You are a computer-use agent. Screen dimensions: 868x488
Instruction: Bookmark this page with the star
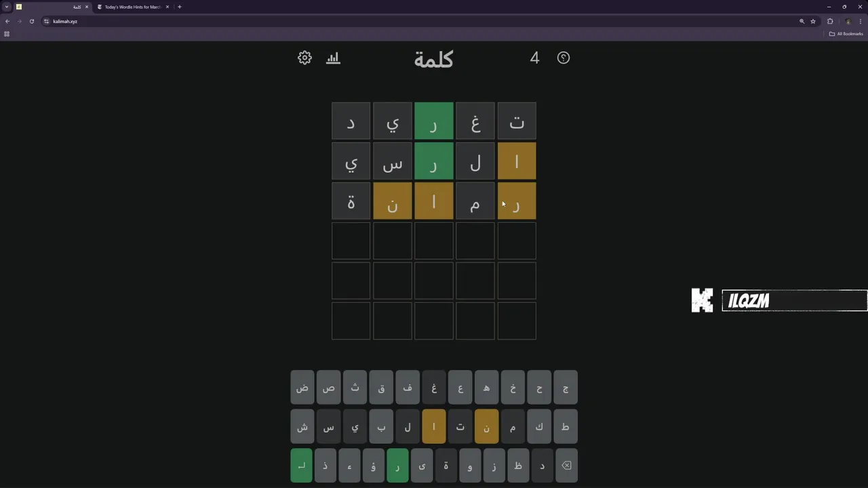[813, 21]
